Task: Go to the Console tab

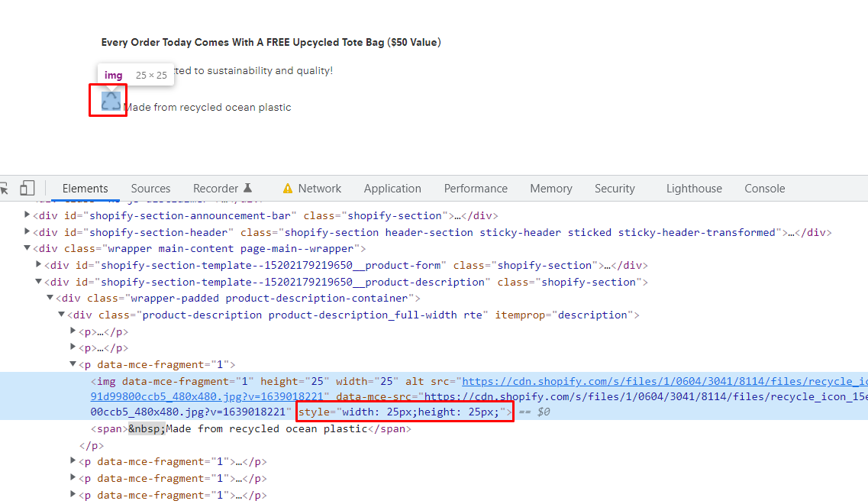Action: (x=764, y=189)
